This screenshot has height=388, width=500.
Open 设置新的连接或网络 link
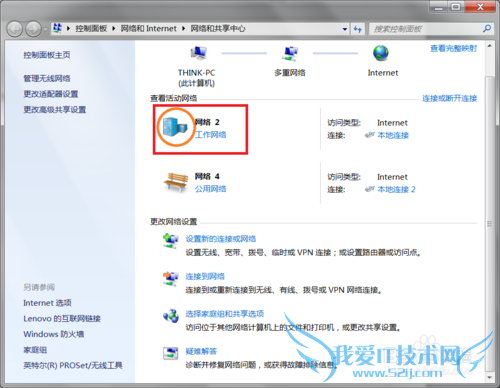tap(221, 239)
